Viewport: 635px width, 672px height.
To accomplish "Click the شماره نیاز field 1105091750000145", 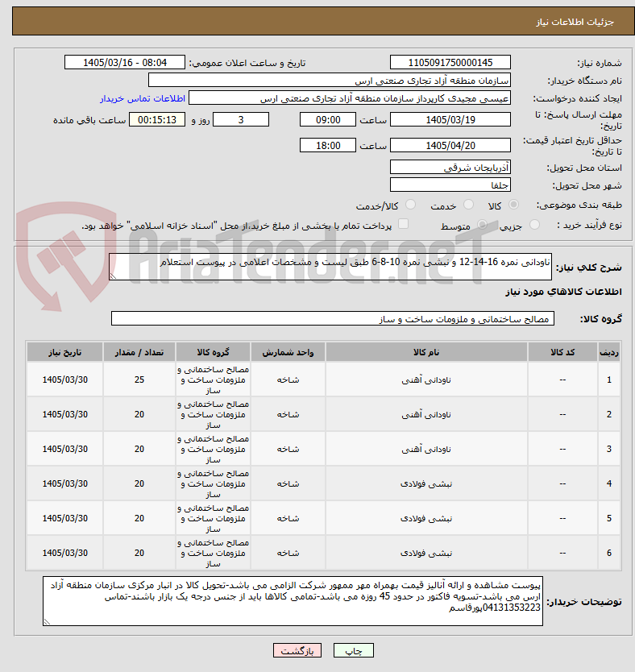I will click(x=450, y=63).
